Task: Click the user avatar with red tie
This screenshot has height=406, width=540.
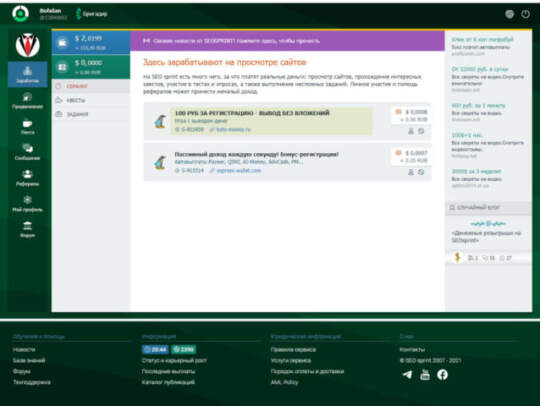Action: coord(28,45)
